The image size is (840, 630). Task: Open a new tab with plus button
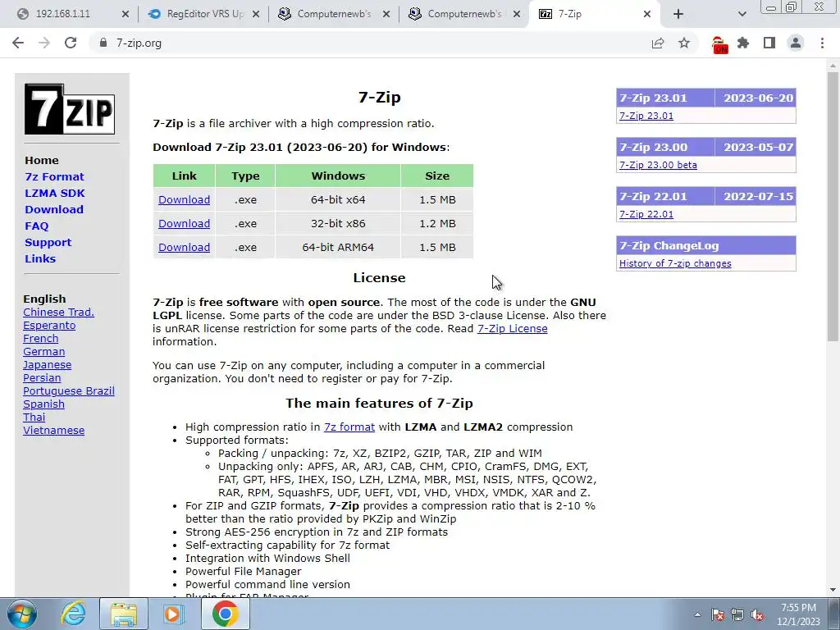(x=678, y=15)
